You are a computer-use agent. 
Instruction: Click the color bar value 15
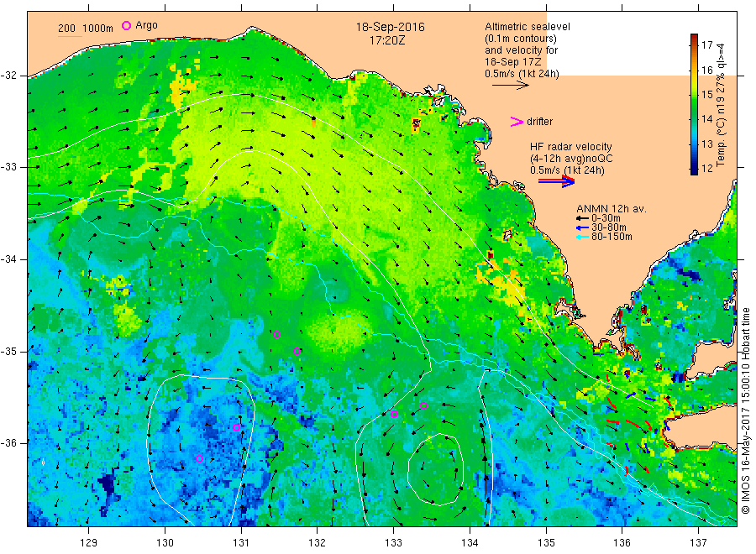click(706, 94)
